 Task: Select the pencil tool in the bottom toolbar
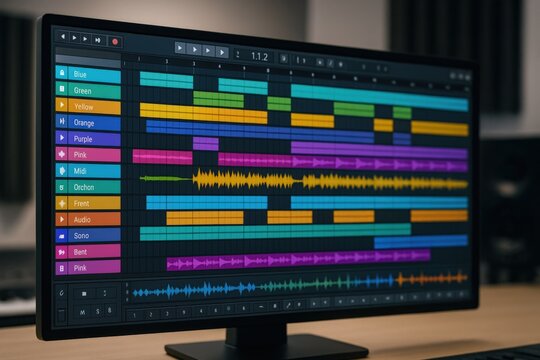click(288, 305)
